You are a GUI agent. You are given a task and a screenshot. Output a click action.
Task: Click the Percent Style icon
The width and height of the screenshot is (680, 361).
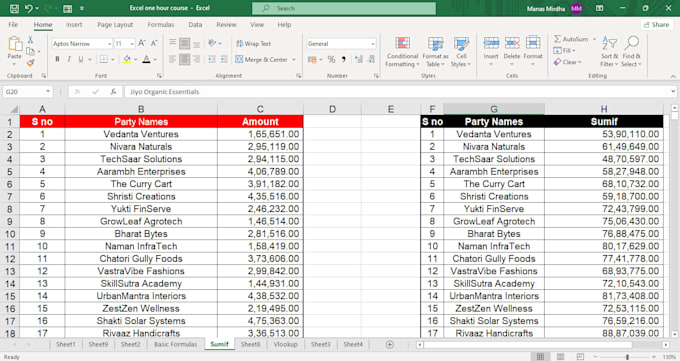point(331,59)
